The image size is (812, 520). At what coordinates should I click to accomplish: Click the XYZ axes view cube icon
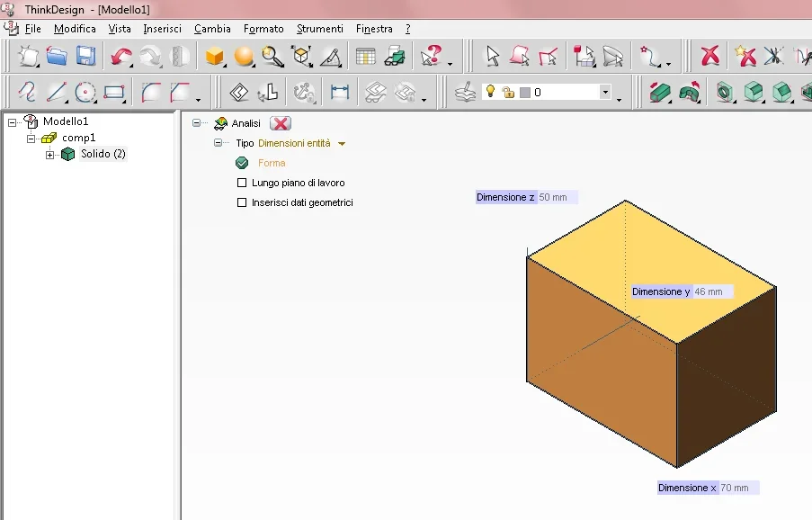click(x=301, y=56)
